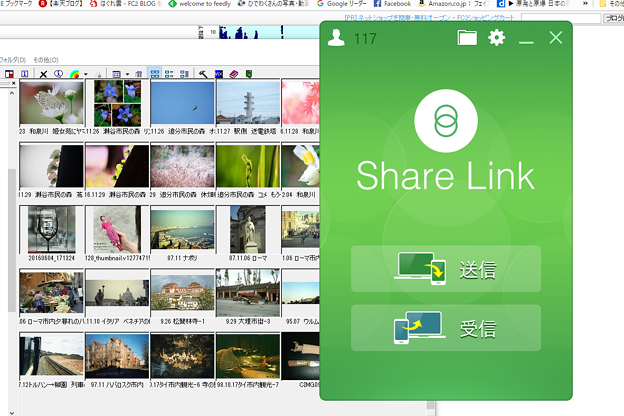Click the round information toolbar icon

tap(58, 74)
